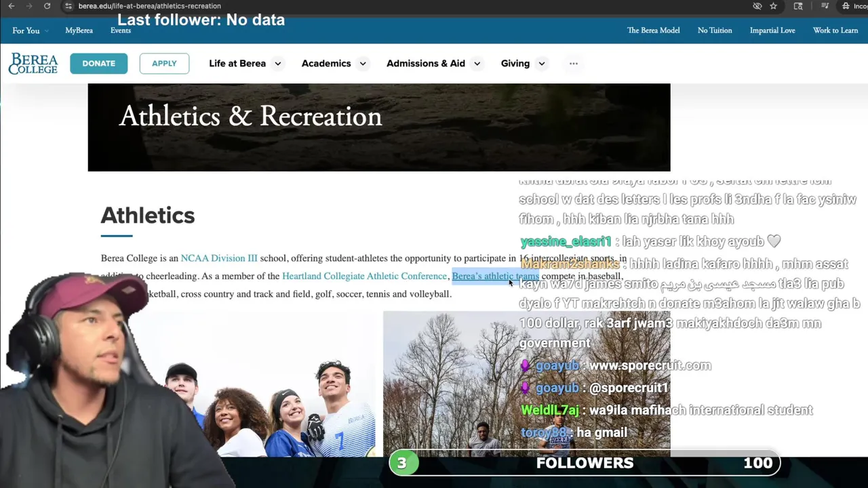The width and height of the screenshot is (868, 488).
Task: Click the Incognito indicator icon
Action: pos(846,6)
